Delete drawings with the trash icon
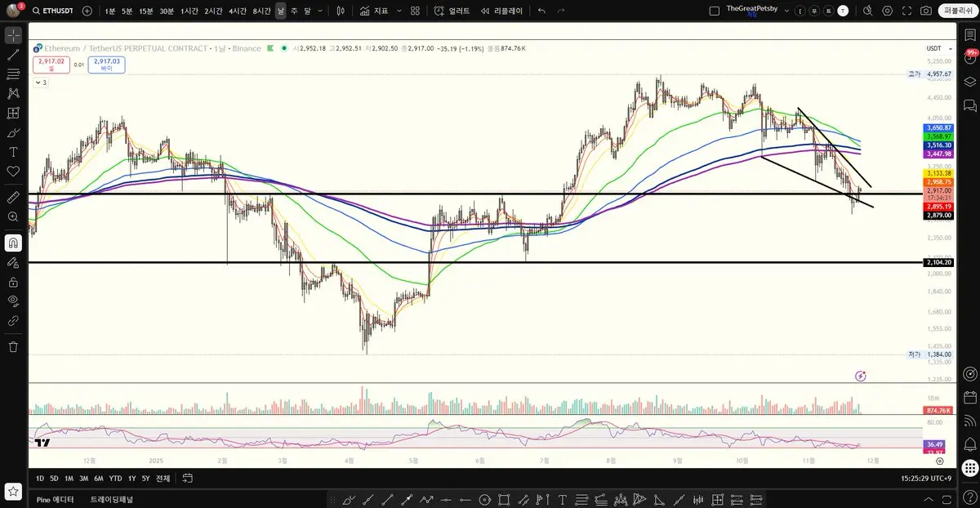The width and height of the screenshot is (980, 508). pyautogui.click(x=13, y=346)
